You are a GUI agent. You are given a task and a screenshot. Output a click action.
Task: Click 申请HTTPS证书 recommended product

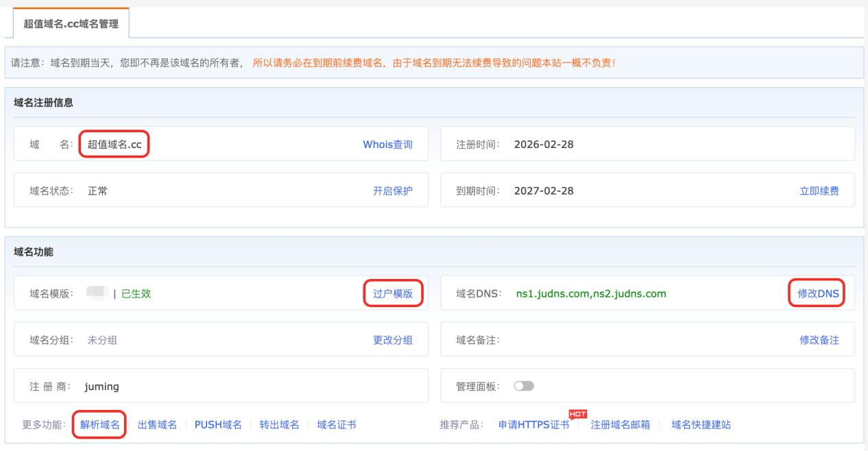click(533, 425)
